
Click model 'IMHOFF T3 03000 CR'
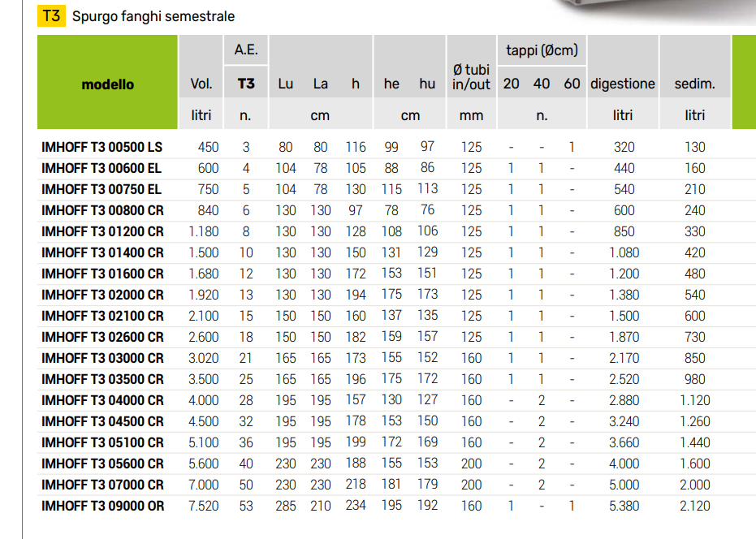(x=102, y=358)
